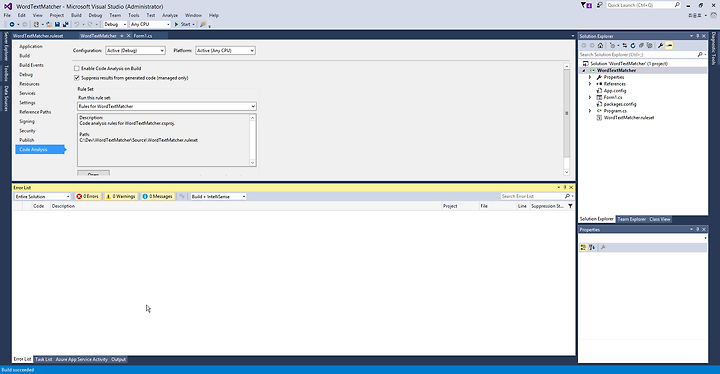Toggle the 0 Messages filter button
Image resolution: width=720 pixels, height=374 pixels.
click(158, 196)
